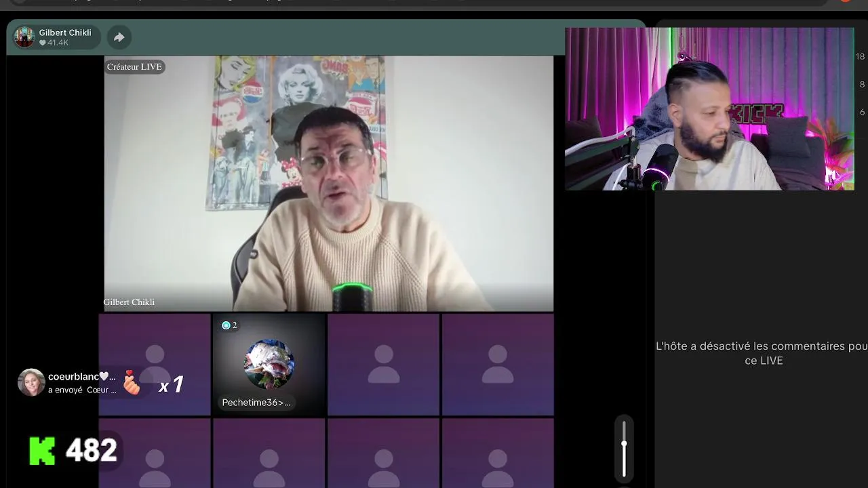Click the coin count 2 badge
The height and width of the screenshot is (488, 868).
click(x=229, y=325)
